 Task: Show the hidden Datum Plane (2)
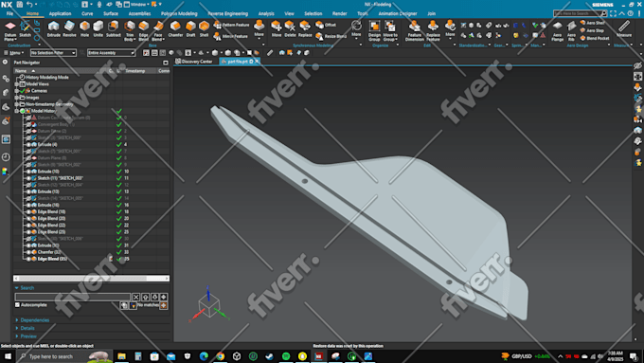[28, 131]
